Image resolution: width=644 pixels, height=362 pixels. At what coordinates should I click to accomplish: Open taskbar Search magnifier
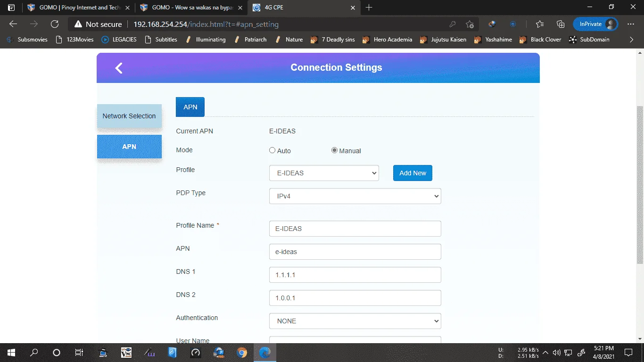pyautogui.click(x=34, y=353)
